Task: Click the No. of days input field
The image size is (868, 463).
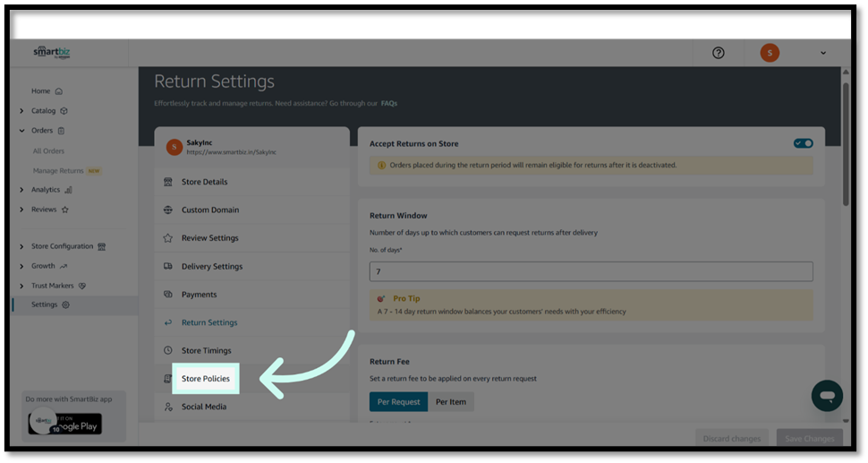Action: (591, 271)
